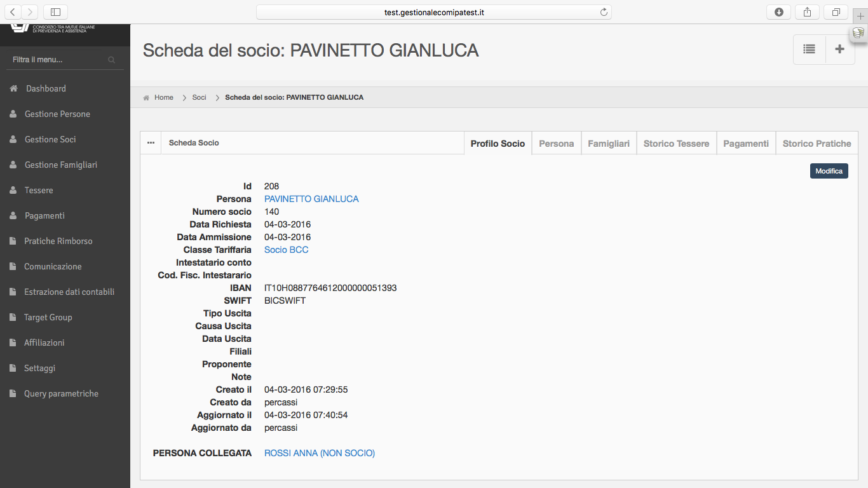Click the Modifica button
868x488 pixels.
click(829, 171)
